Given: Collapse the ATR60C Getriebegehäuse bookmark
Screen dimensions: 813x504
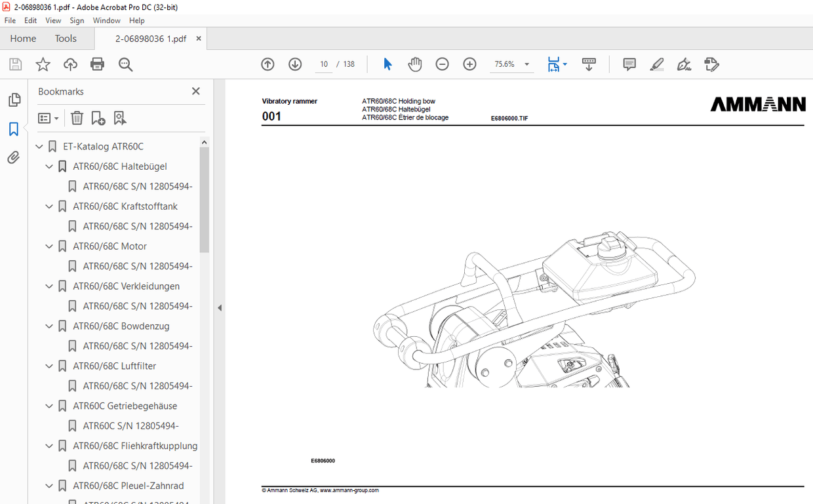Looking at the screenshot, I should [x=49, y=406].
